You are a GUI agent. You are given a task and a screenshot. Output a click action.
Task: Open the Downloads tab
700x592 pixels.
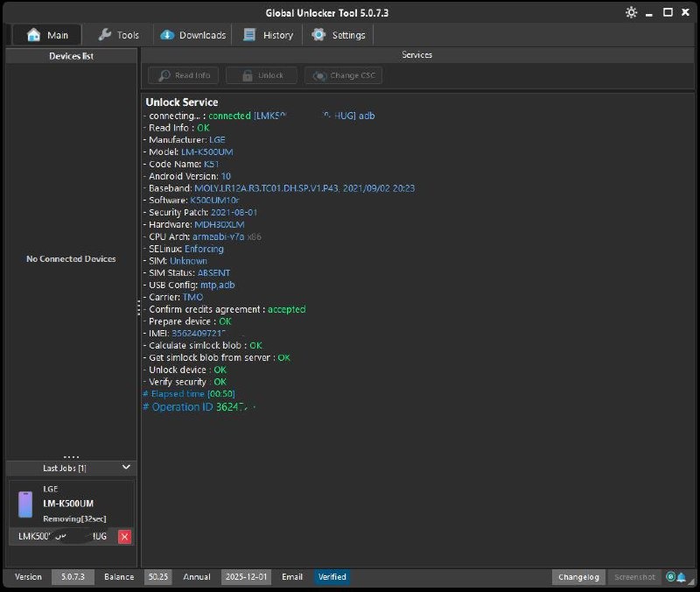click(x=192, y=35)
